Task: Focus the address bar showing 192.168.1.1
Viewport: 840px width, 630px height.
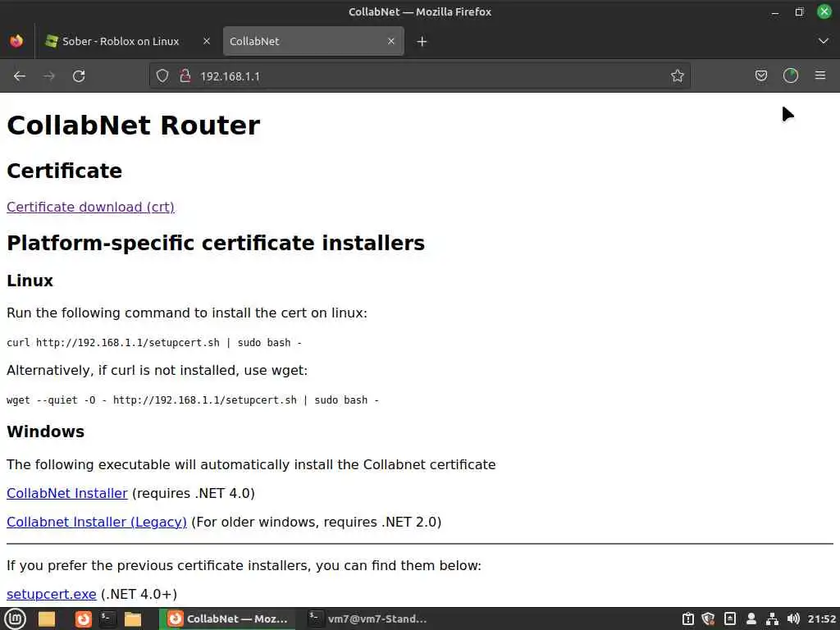Action: [x=418, y=76]
